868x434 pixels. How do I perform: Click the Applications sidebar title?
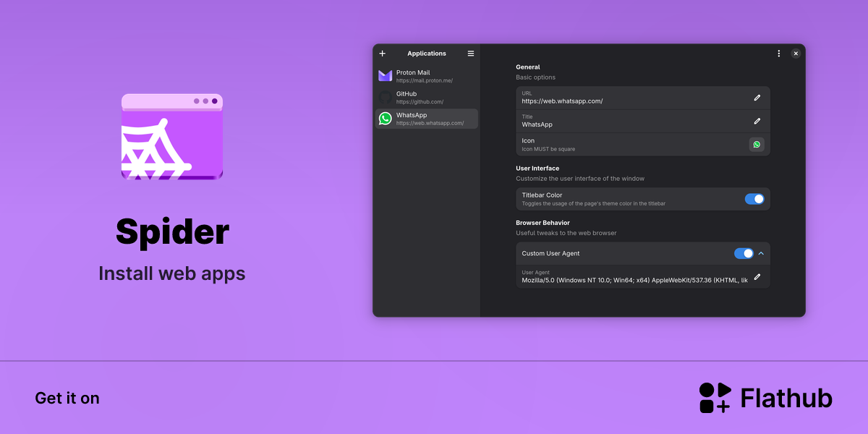coord(427,54)
